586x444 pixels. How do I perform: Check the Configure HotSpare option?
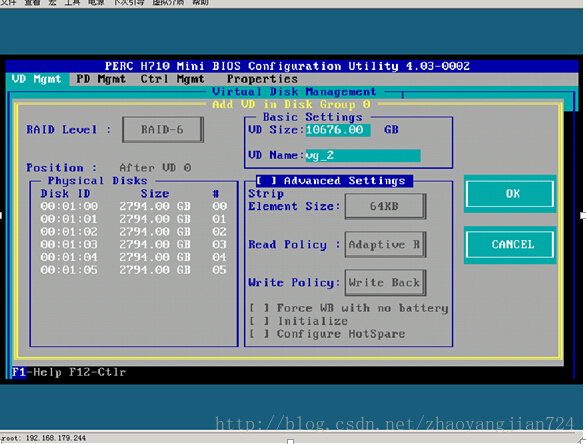[259, 334]
